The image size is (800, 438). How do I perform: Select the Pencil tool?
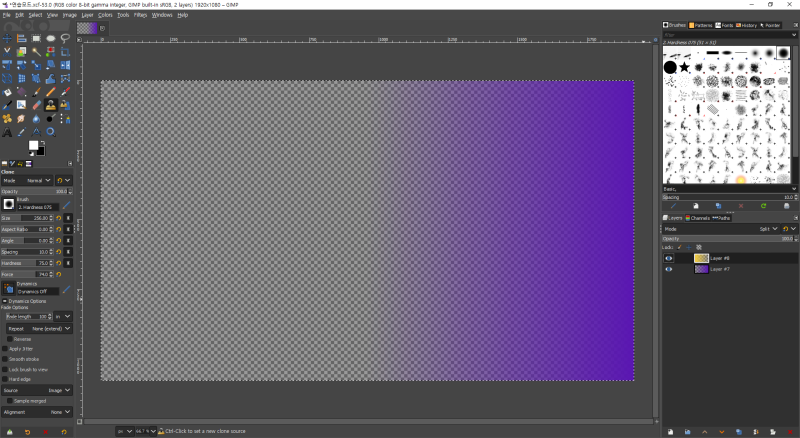[51, 92]
